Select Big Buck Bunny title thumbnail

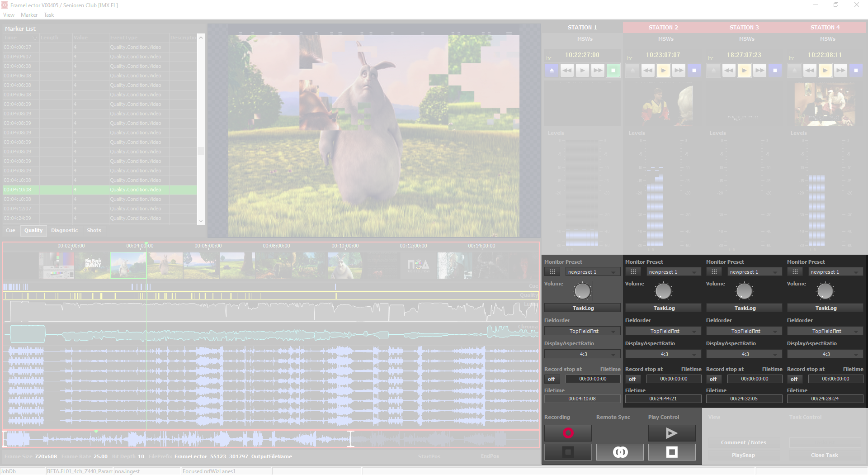[93, 265]
